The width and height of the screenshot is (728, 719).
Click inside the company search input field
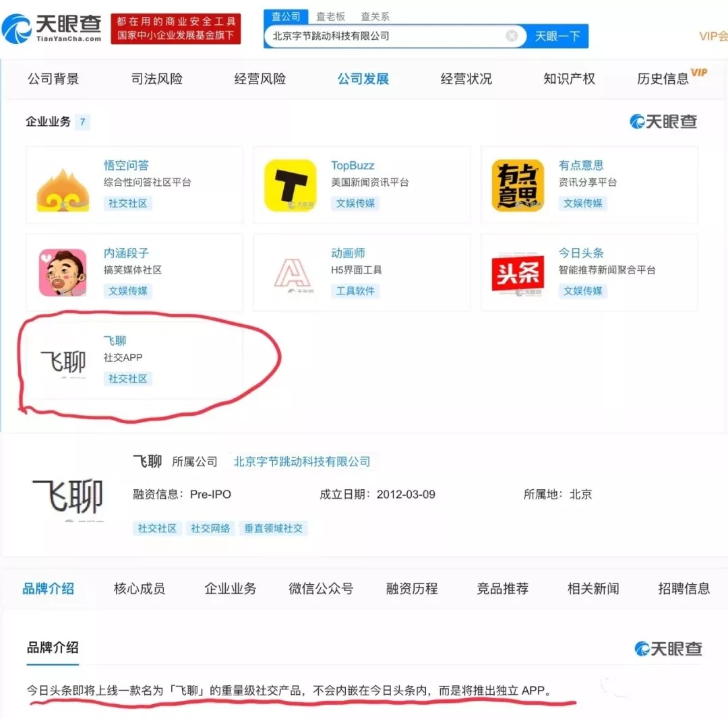click(377, 36)
